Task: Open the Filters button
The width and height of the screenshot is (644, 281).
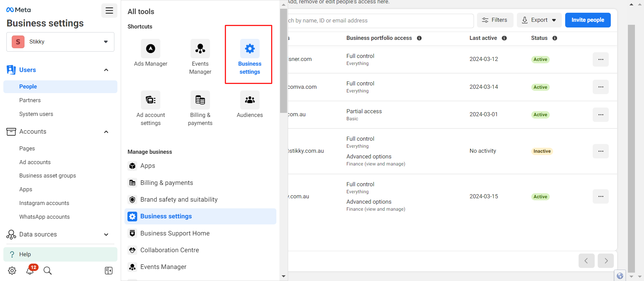Action: [x=495, y=20]
